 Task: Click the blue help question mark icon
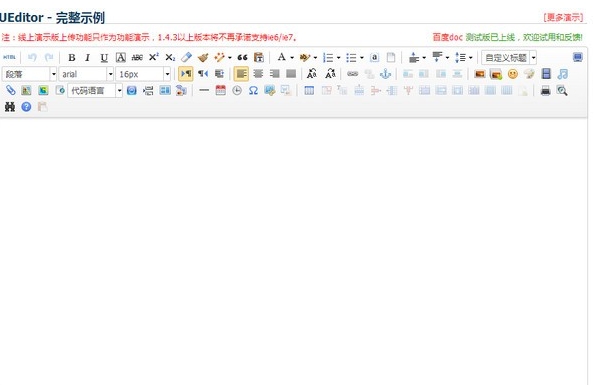click(26, 107)
